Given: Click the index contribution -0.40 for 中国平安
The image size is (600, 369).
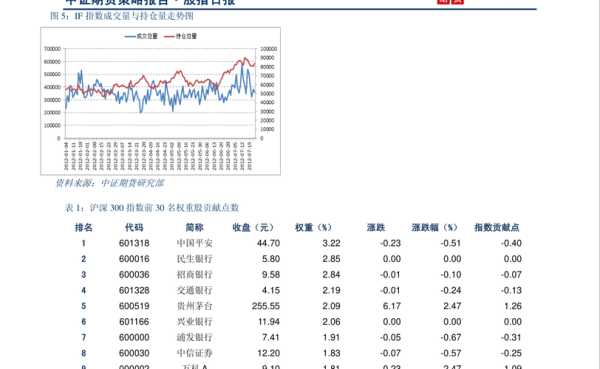Looking at the screenshot, I should [511, 243].
